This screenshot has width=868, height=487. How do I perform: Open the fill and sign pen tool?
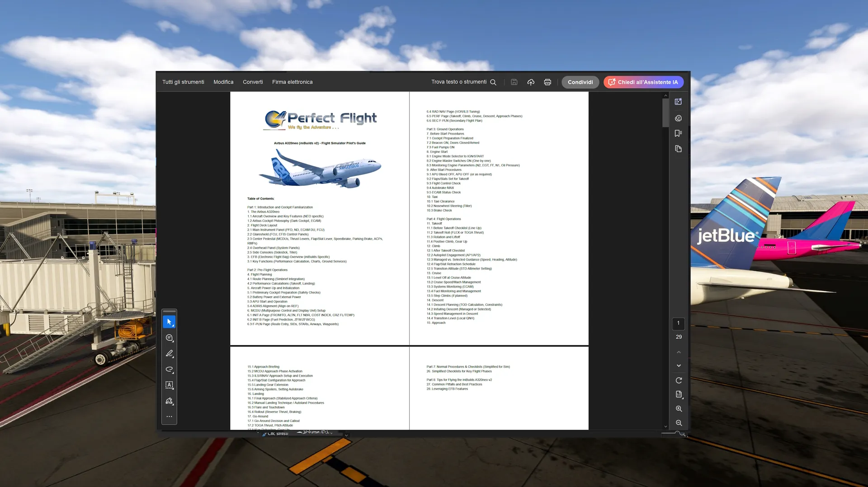click(x=169, y=401)
